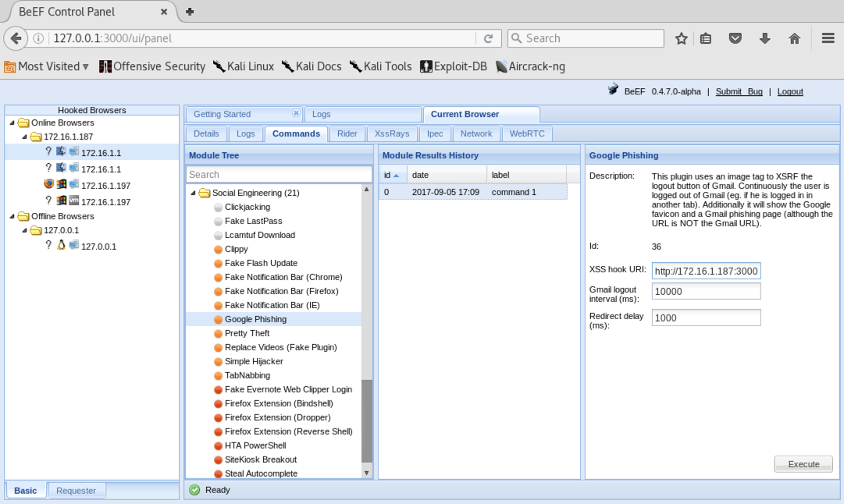The image size is (844, 504).
Task: Sort results by the id column
Action: pos(393,175)
